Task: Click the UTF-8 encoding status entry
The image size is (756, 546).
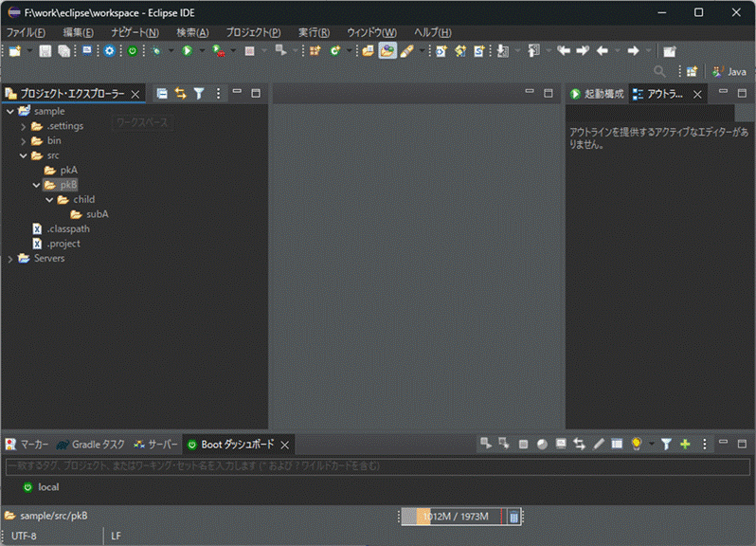Action: [x=24, y=536]
